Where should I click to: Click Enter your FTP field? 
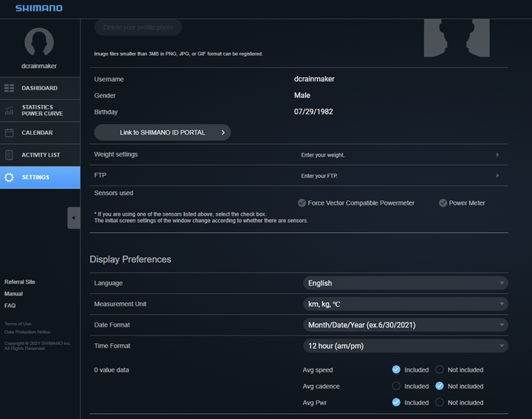[x=319, y=176]
